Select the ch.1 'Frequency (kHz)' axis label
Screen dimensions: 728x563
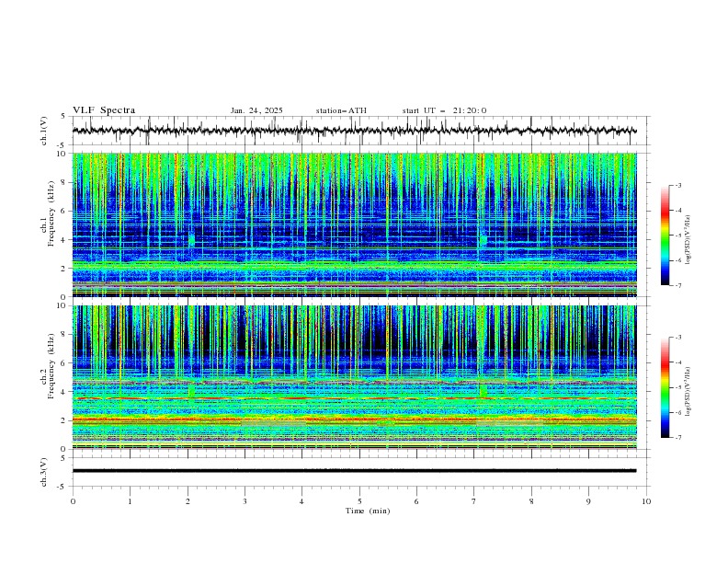(x=51, y=214)
